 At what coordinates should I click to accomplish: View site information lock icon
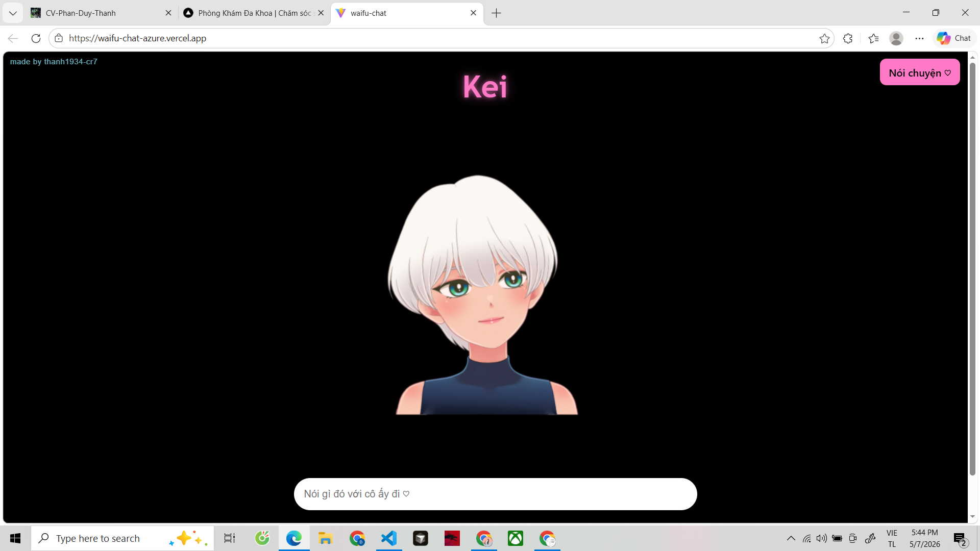59,38
